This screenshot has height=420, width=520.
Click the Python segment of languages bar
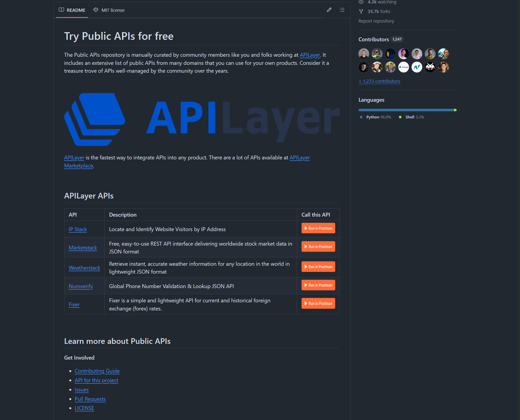tap(405, 110)
